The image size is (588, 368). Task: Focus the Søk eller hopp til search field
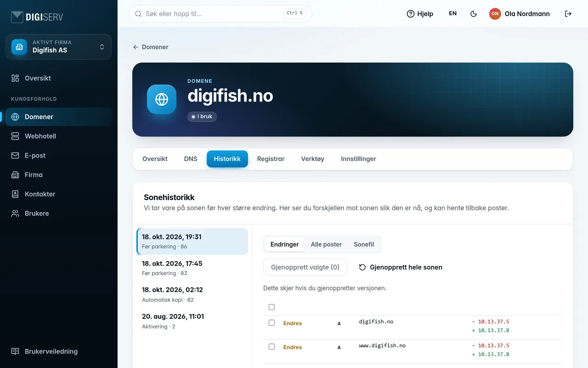point(220,14)
